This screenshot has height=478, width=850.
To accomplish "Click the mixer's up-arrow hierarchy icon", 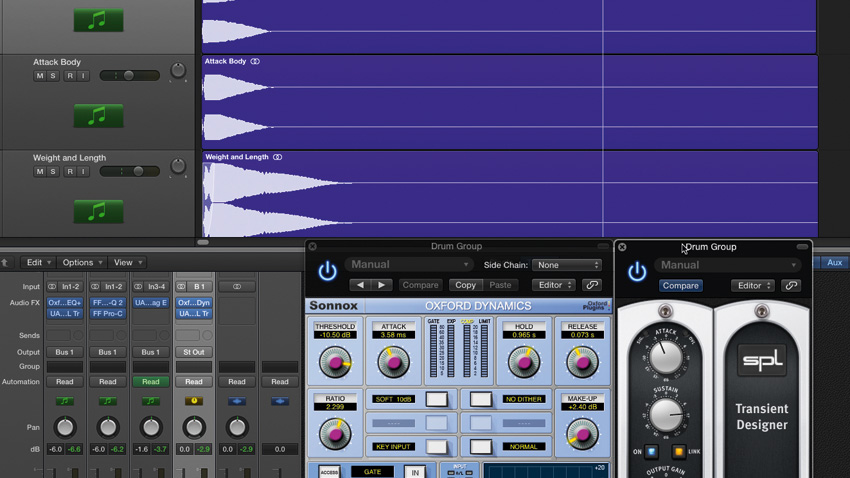I will 5,263.
